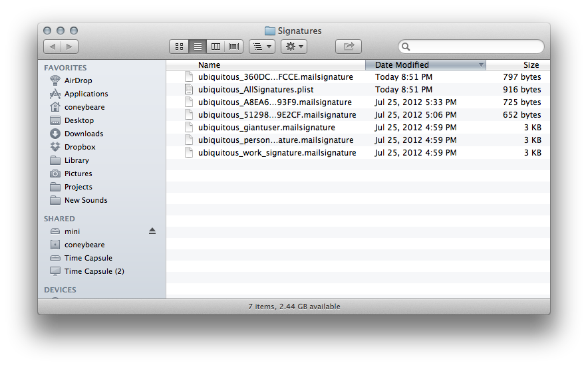Open the item arrangement dropdown
The image size is (588, 367).
[x=261, y=47]
